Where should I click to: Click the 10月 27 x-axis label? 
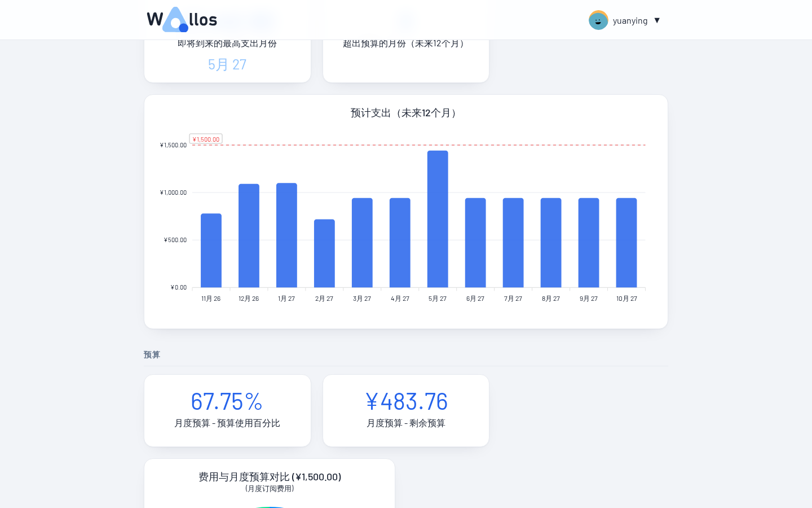(626, 299)
